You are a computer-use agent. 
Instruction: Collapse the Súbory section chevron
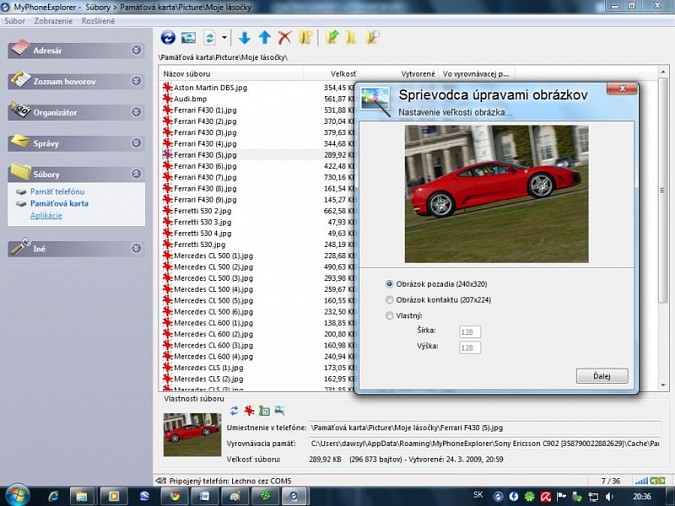click(x=136, y=174)
